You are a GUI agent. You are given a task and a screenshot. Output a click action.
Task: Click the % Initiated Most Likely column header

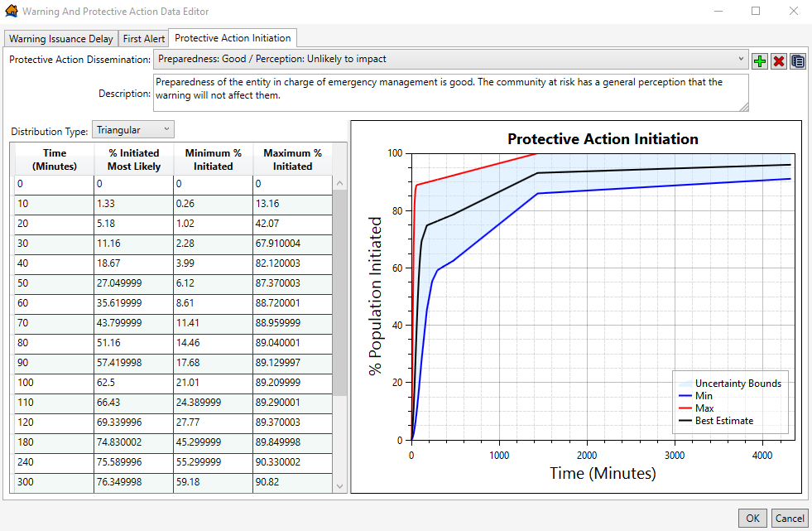pyautogui.click(x=133, y=160)
